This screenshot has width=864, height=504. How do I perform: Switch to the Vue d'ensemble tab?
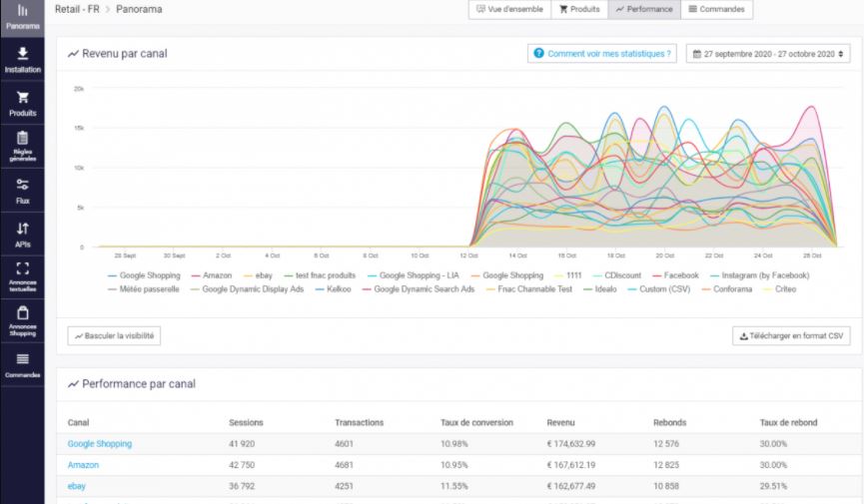point(509,9)
